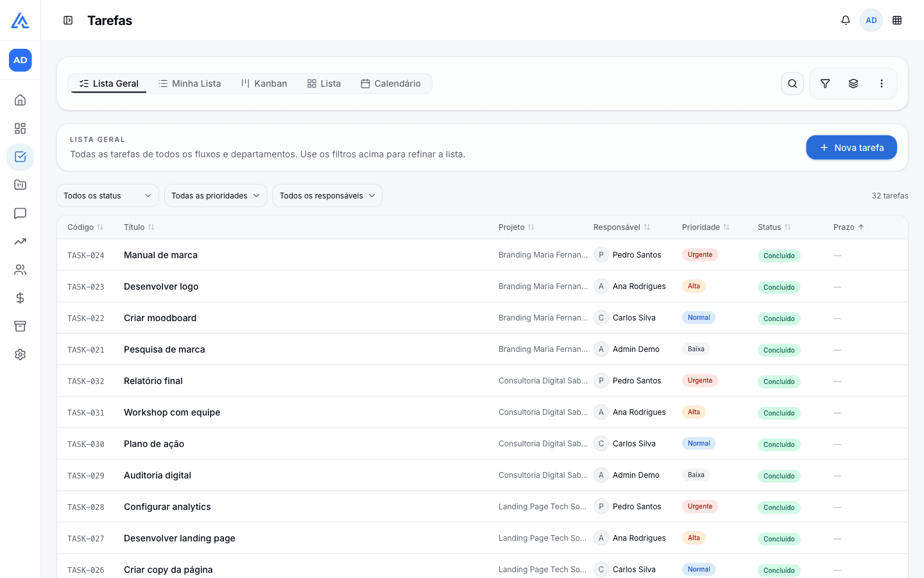The image size is (924, 578).
Task: Expand the Todos os status dropdown
Action: point(108,196)
